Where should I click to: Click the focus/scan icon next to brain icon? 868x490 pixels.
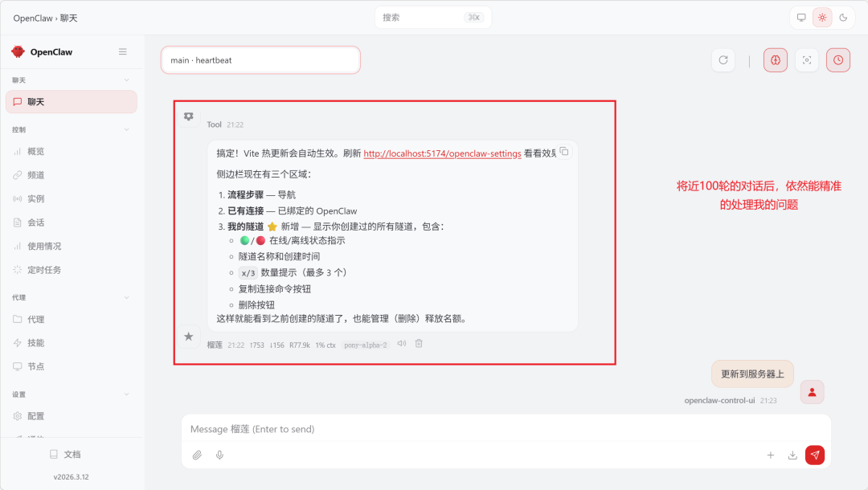click(806, 60)
